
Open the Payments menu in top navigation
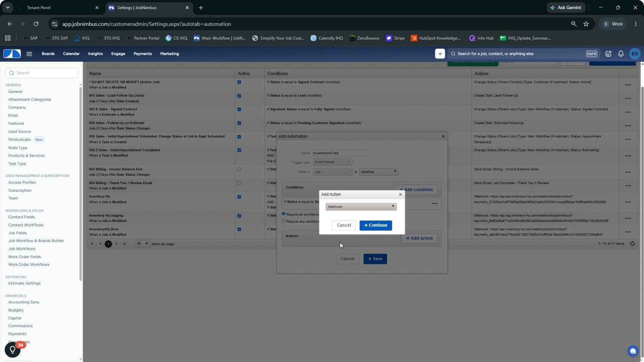(143, 54)
